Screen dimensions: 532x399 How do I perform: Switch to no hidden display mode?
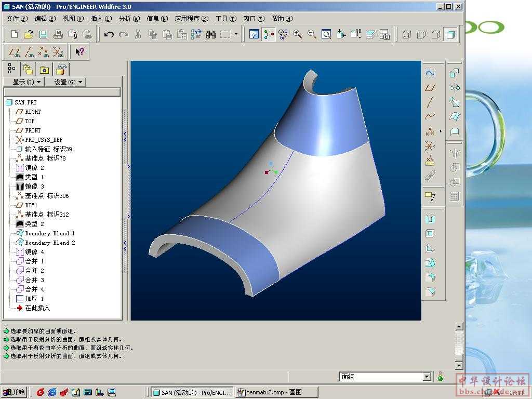[x=436, y=34]
